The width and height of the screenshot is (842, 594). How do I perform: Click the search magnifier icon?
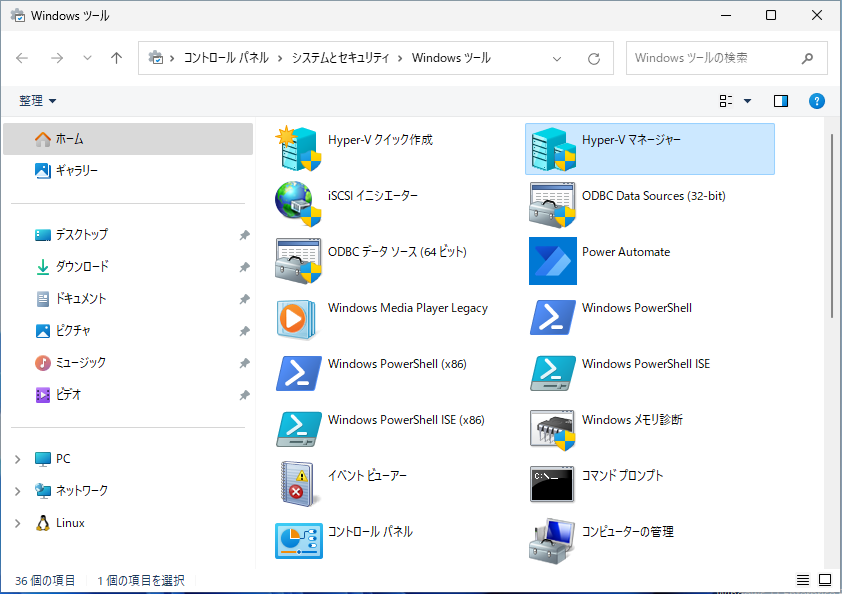click(x=807, y=58)
